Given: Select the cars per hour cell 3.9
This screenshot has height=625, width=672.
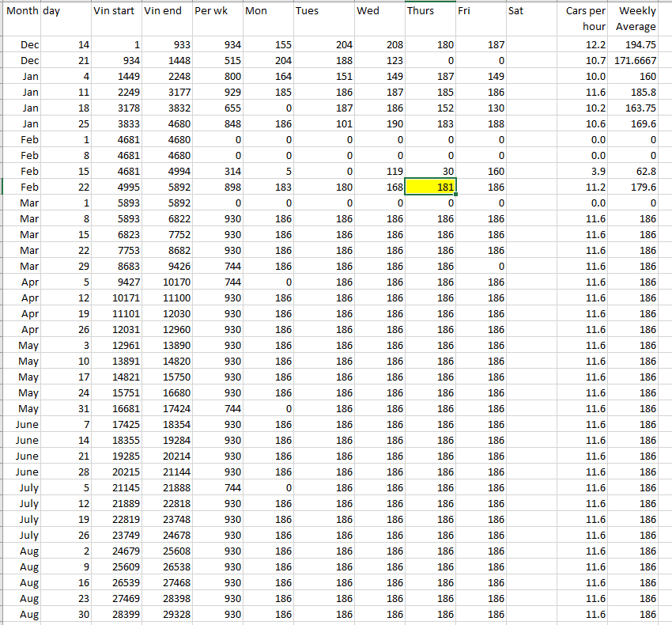Looking at the screenshot, I should pyautogui.click(x=584, y=172).
